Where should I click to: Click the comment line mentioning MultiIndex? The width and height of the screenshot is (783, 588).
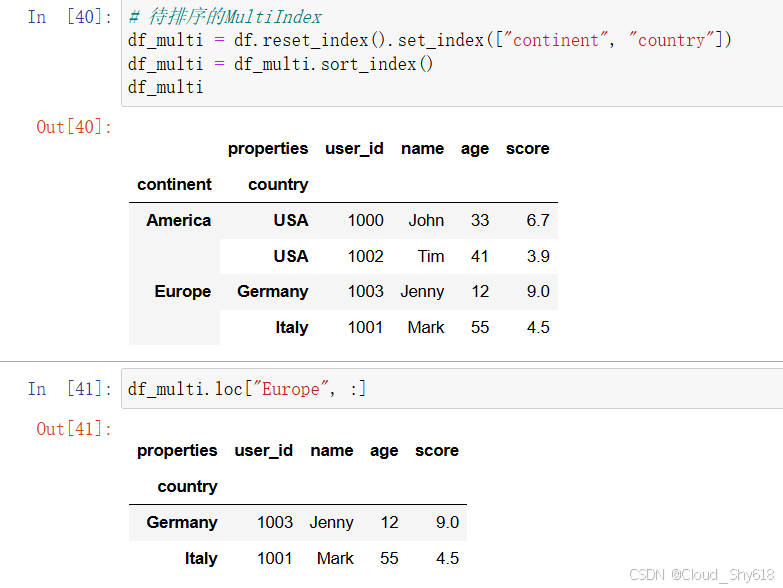(x=225, y=16)
